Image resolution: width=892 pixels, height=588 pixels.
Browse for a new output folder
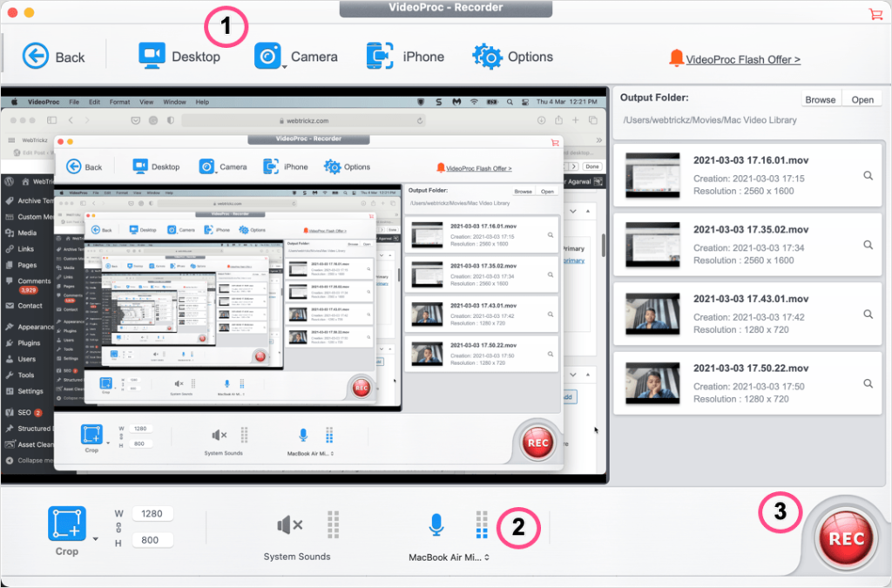(x=821, y=98)
